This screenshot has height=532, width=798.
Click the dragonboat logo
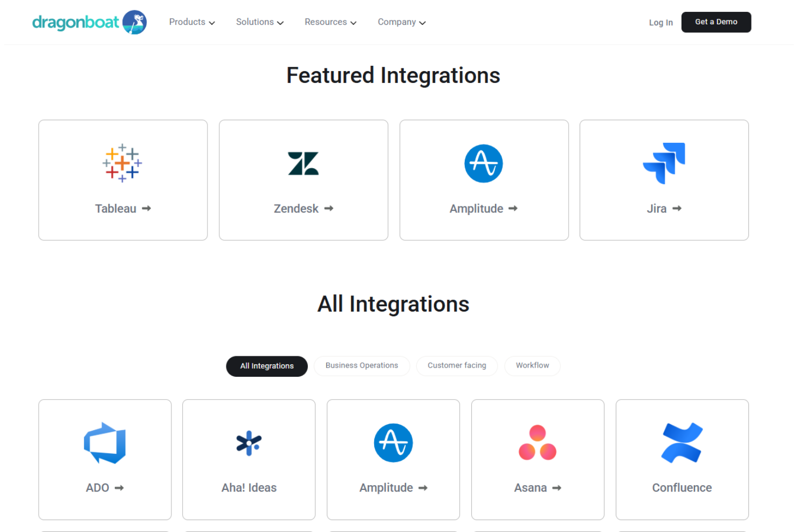tap(90, 22)
